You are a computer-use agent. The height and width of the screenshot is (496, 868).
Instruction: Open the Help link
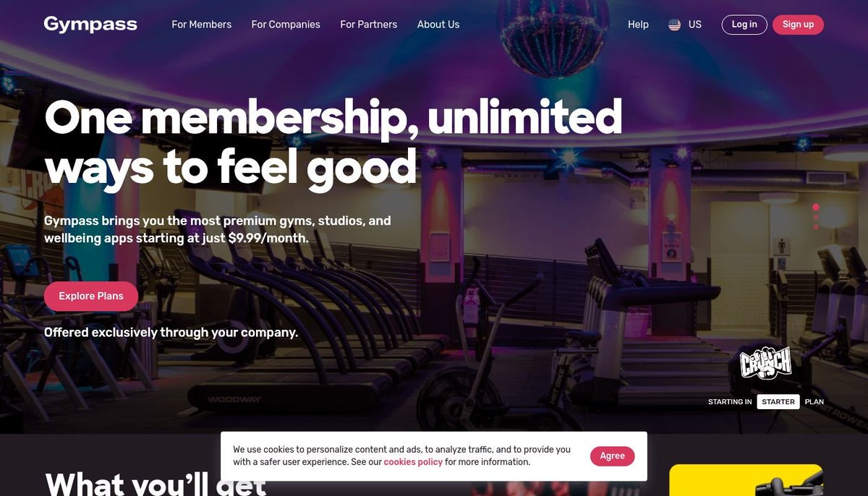pos(638,25)
